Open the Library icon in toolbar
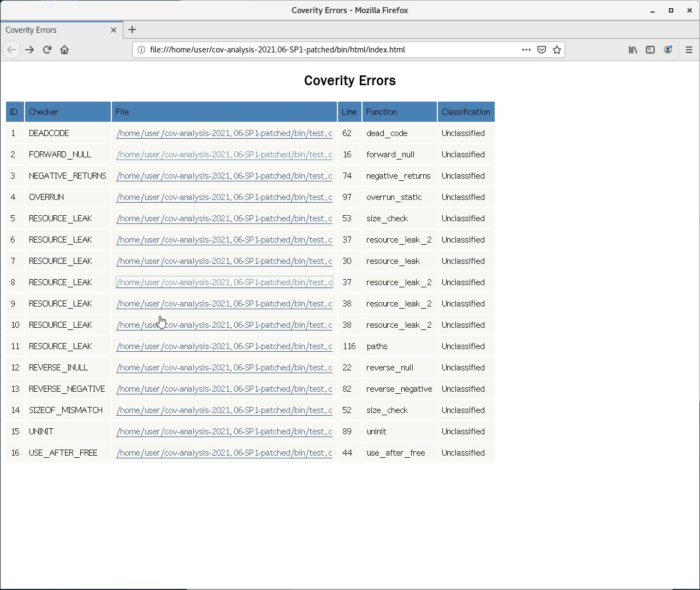 pyautogui.click(x=633, y=50)
